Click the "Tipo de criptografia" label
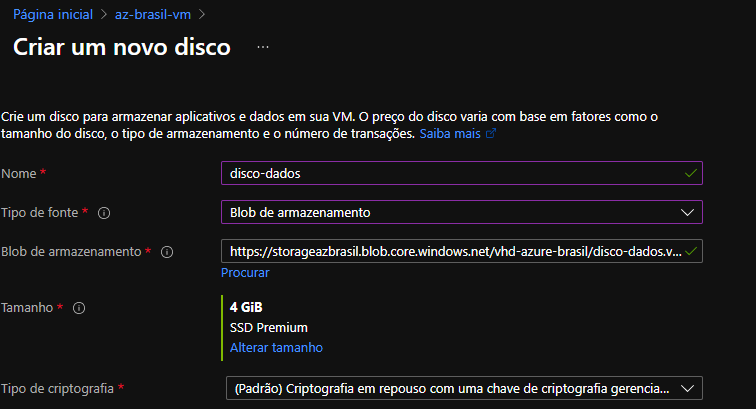This screenshot has width=756, height=409. click(x=57, y=389)
